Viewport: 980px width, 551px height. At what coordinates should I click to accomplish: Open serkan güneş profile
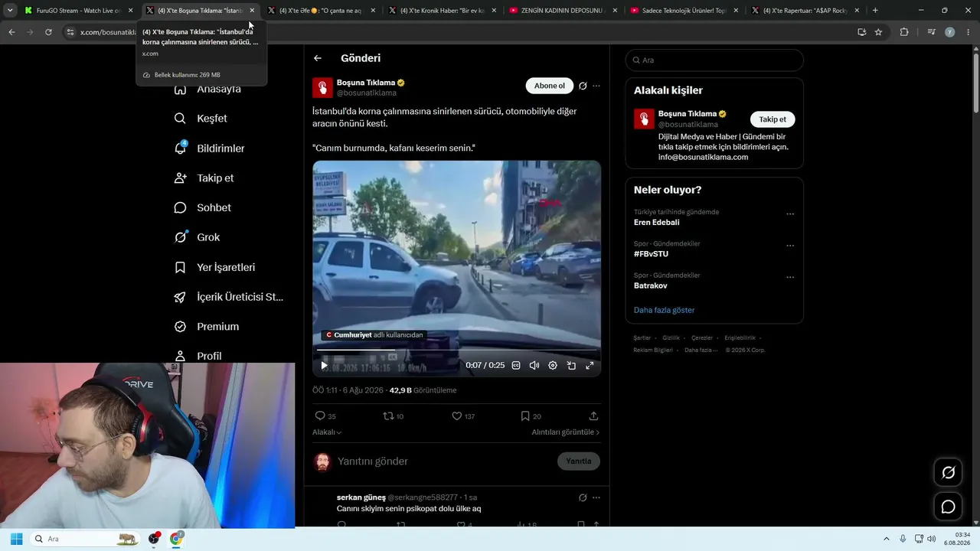[x=361, y=497]
